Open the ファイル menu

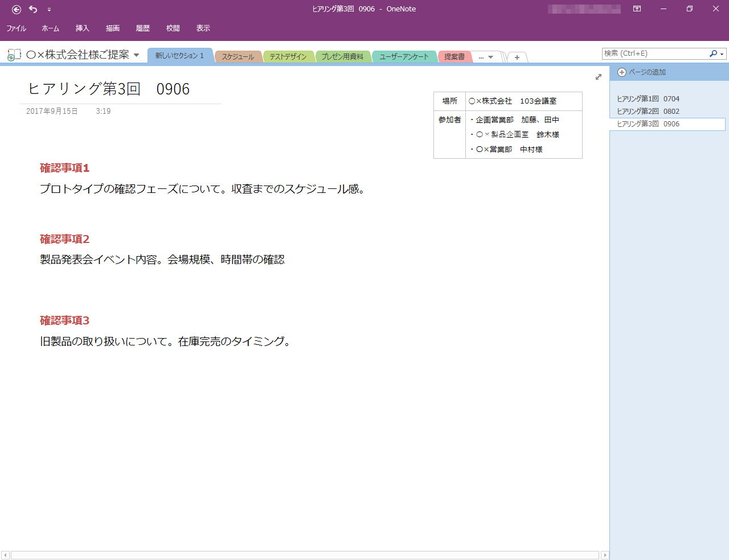pos(17,28)
